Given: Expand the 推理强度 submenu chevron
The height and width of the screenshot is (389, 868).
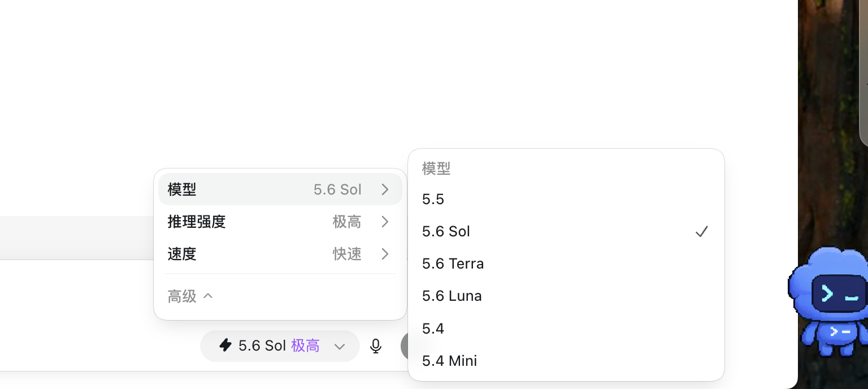Looking at the screenshot, I should [x=385, y=222].
